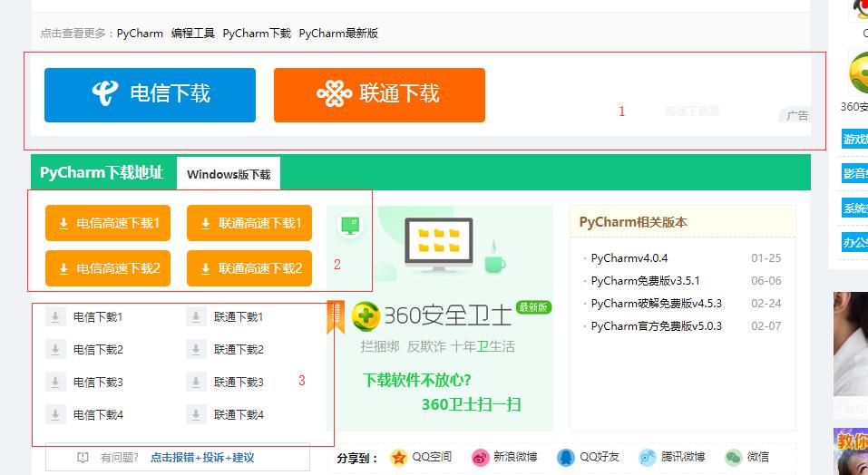
Task: Open the 联通下载3 link
Action: pos(239,383)
